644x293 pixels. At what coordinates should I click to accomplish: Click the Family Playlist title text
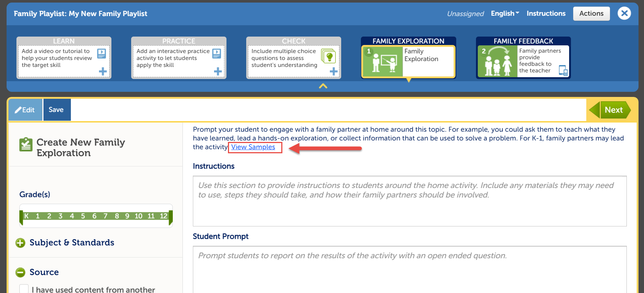(80, 14)
